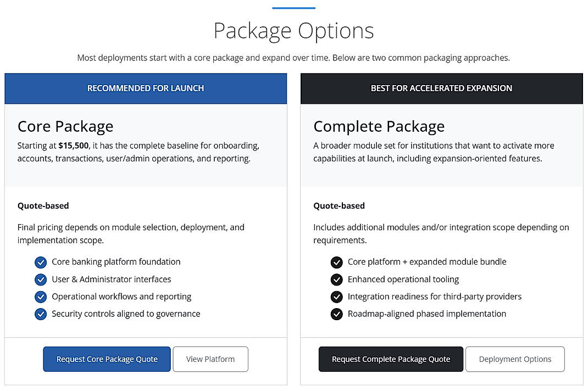Click Request Core Package Quote button
588x391 pixels.
pos(107,359)
